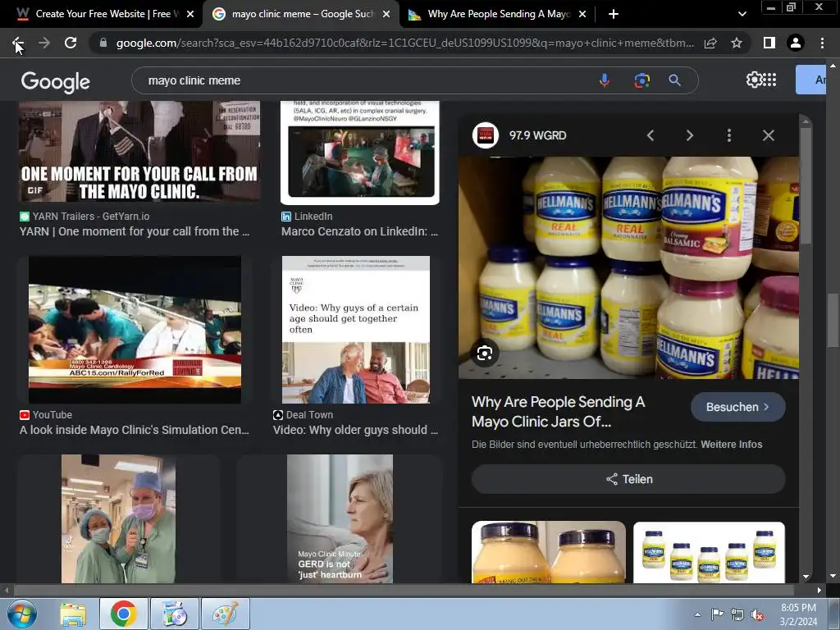Image resolution: width=840 pixels, height=630 pixels.
Task: Open the volume icon in system tray
Action: point(757,615)
